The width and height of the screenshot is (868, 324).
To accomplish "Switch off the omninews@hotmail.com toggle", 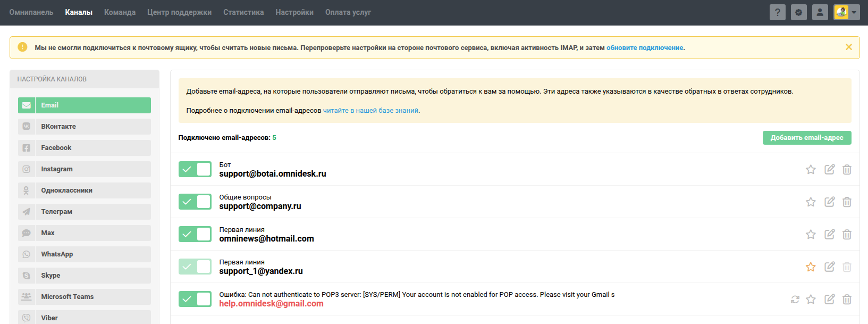I will point(195,235).
